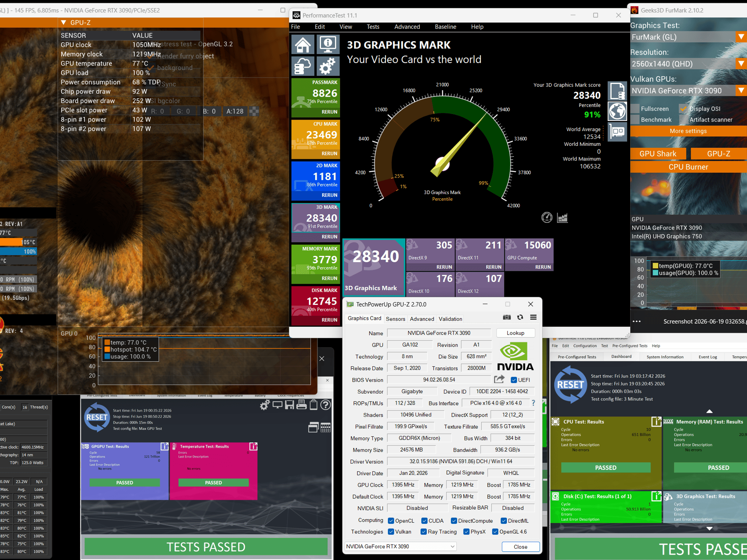Viewport: 747px width, 560px height.
Task: Disable the Display OSI checkbox
Action: pos(683,109)
